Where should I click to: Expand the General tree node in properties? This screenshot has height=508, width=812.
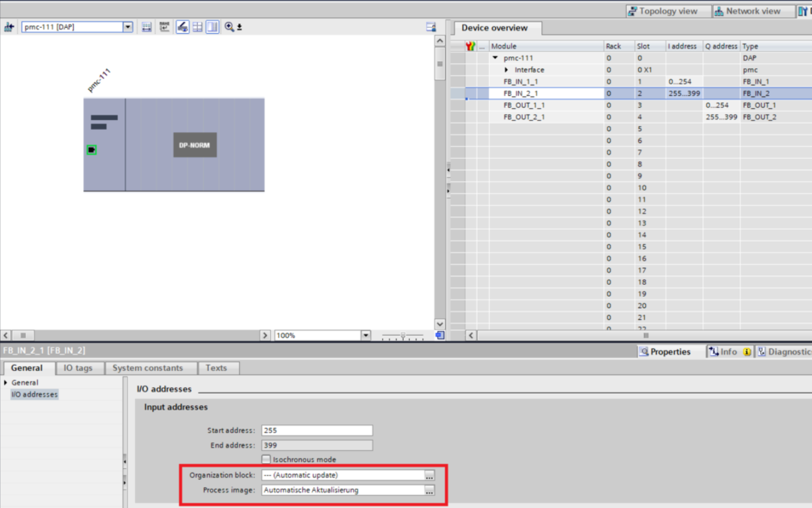tap(6, 382)
